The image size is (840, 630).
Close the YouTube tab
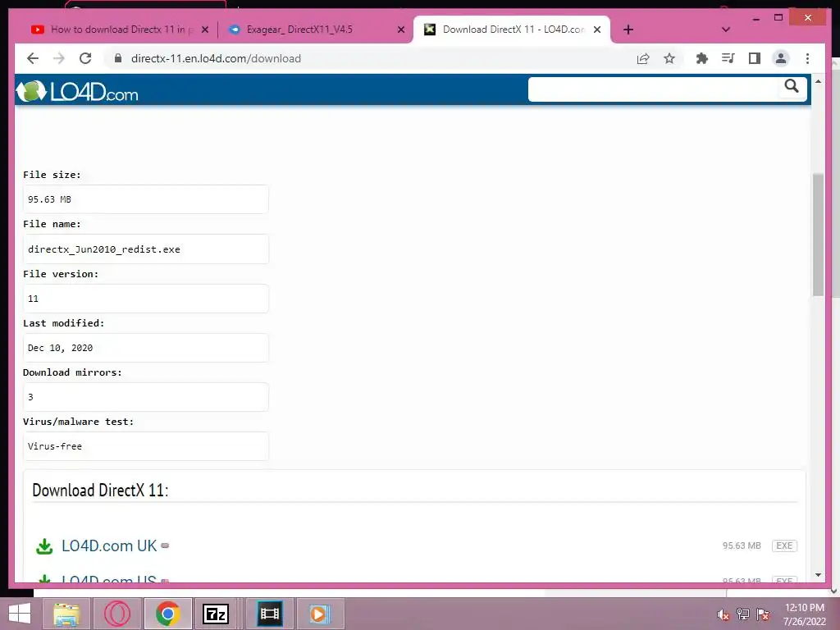(x=204, y=30)
